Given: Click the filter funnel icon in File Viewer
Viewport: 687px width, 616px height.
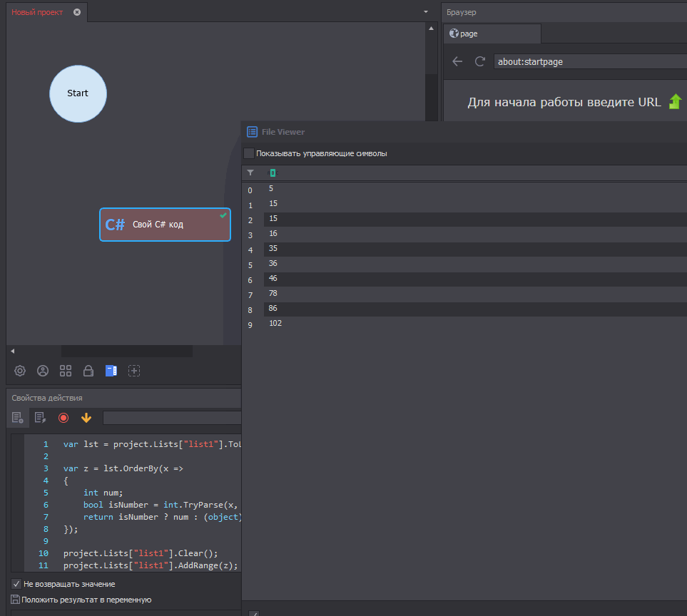Looking at the screenshot, I should coord(250,173).
